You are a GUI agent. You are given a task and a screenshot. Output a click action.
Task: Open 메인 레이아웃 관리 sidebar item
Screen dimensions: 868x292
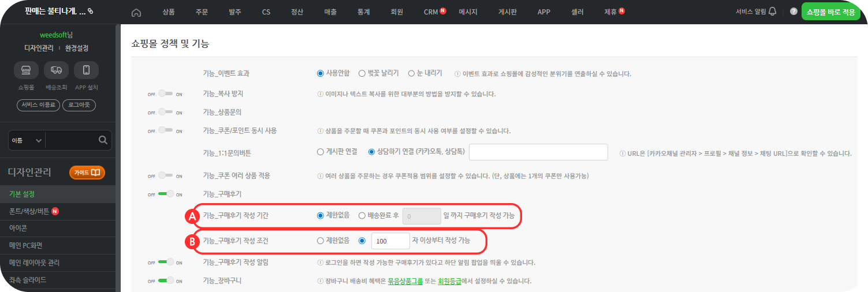point(58,263)
